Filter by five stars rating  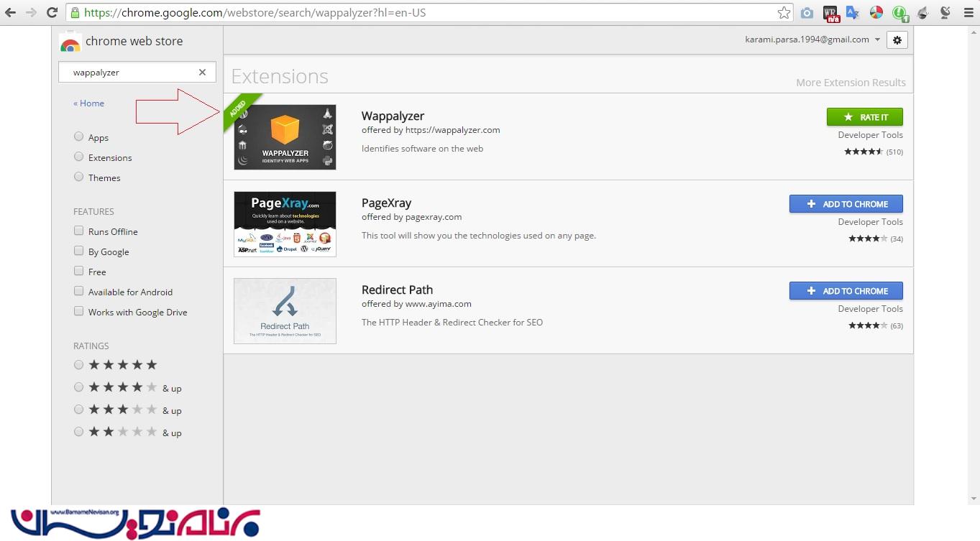pyautogui.click(x=78, y=365)
